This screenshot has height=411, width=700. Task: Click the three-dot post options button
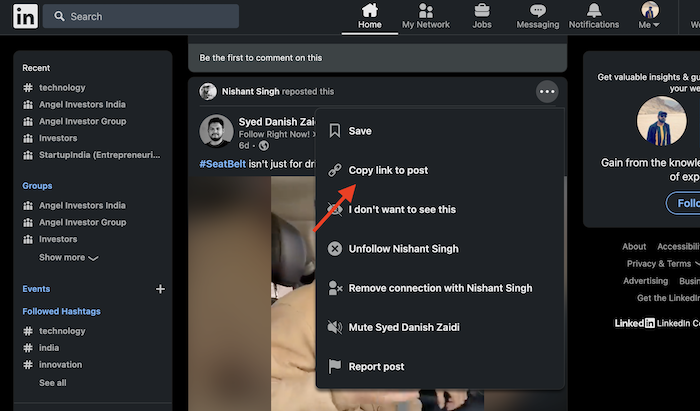coord(546,92)
